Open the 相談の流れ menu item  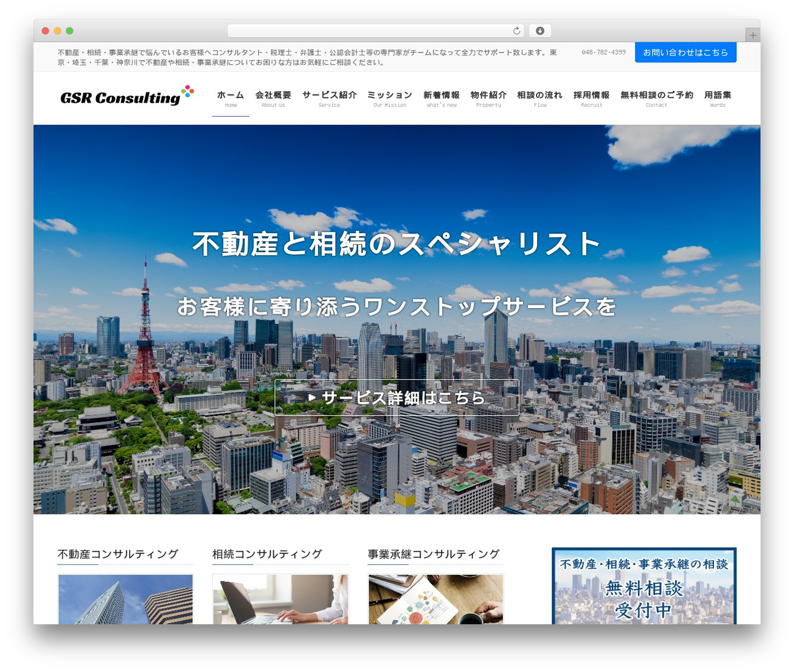pos(540,99)
